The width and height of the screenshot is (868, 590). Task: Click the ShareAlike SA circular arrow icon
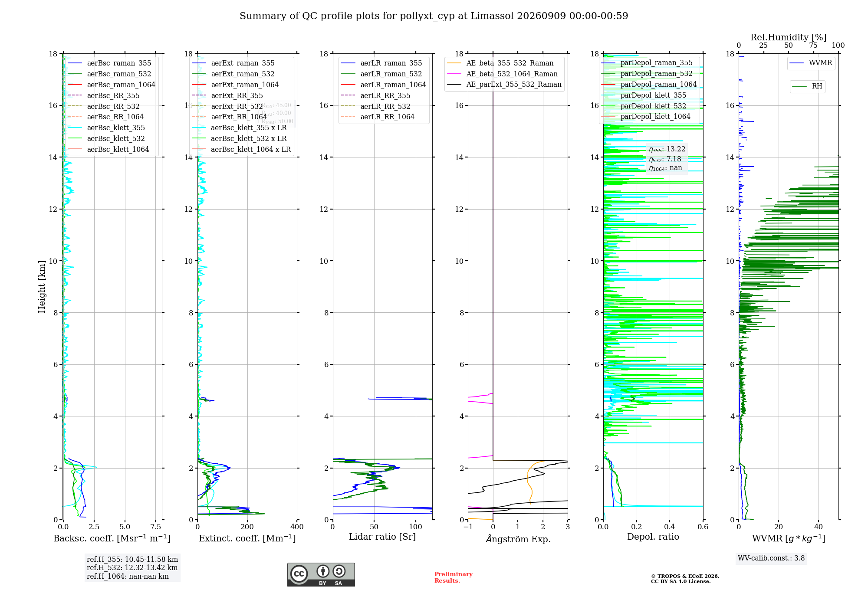point(339,571)
